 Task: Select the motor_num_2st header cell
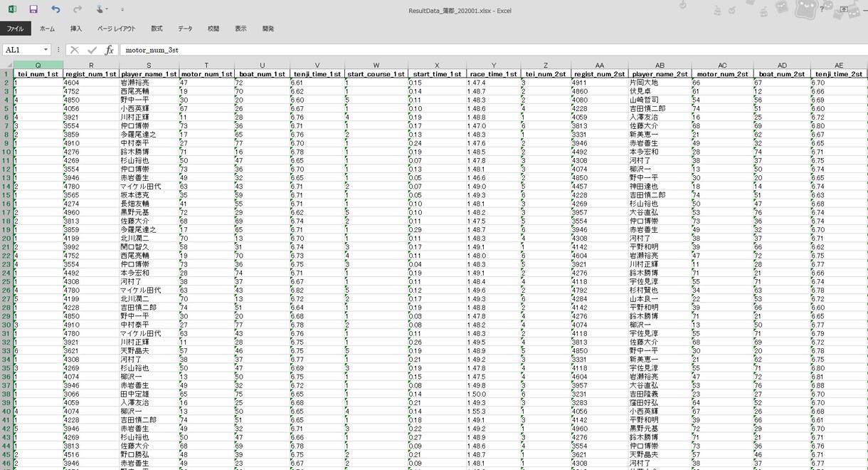point(722,74)
